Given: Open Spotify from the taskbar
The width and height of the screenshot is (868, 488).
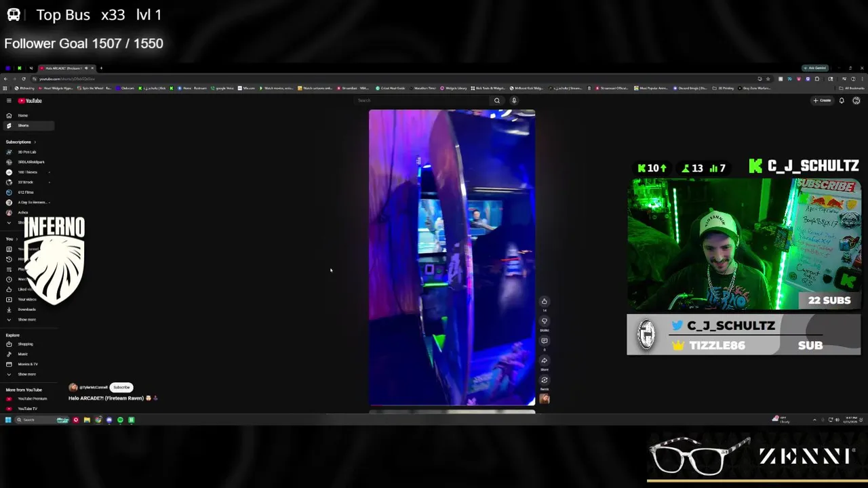Looking at the screenshot, I should (120, 420).
